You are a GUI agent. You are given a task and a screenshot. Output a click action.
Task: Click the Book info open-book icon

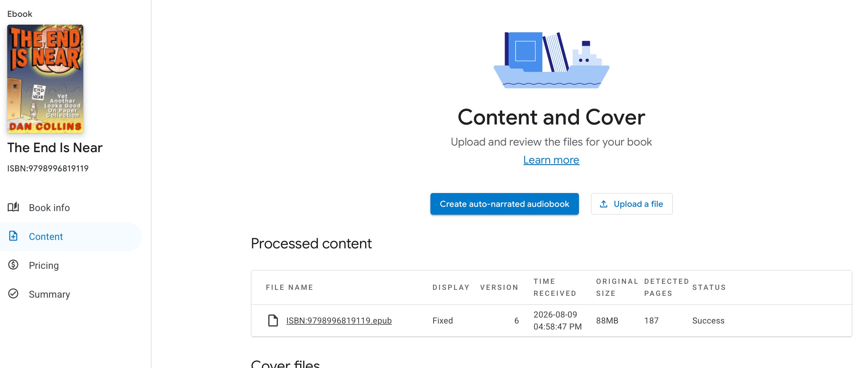(13, 207)
